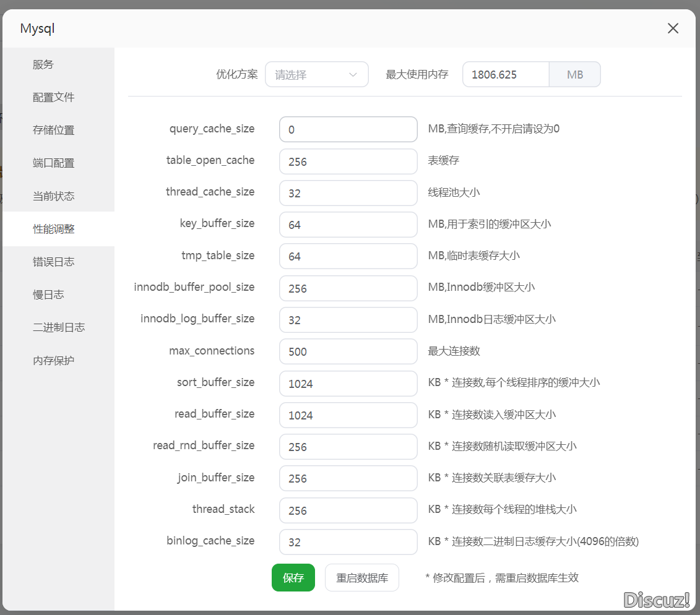Select the binlog_cache_size input box
This screenshot has height=615, width=700.
(348, 542)
